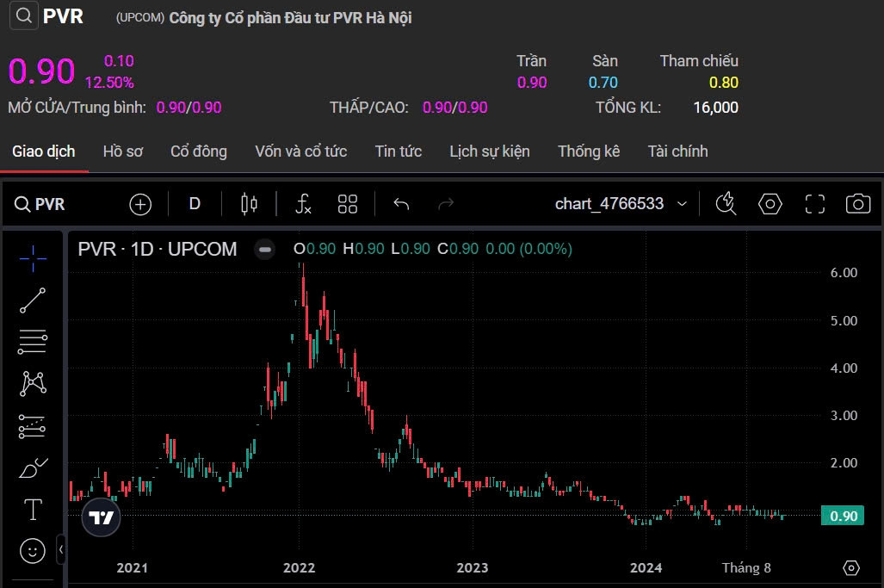Toggle fullscreen chart mode

814,204
